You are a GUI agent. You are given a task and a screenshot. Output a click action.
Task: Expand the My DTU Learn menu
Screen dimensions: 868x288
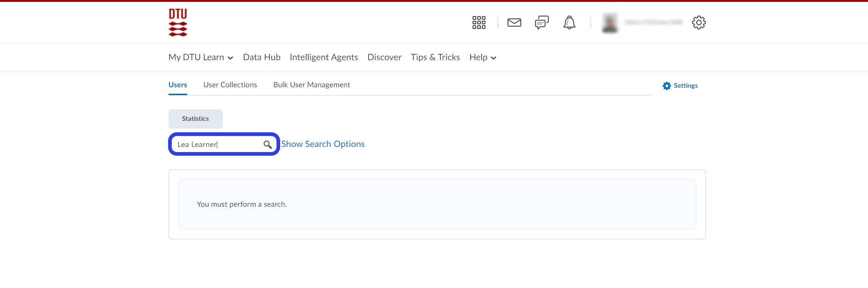pos(201,57)
